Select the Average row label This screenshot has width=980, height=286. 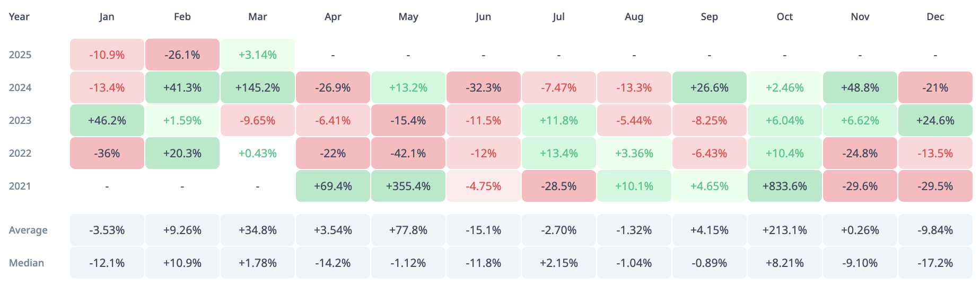[28, 230]
